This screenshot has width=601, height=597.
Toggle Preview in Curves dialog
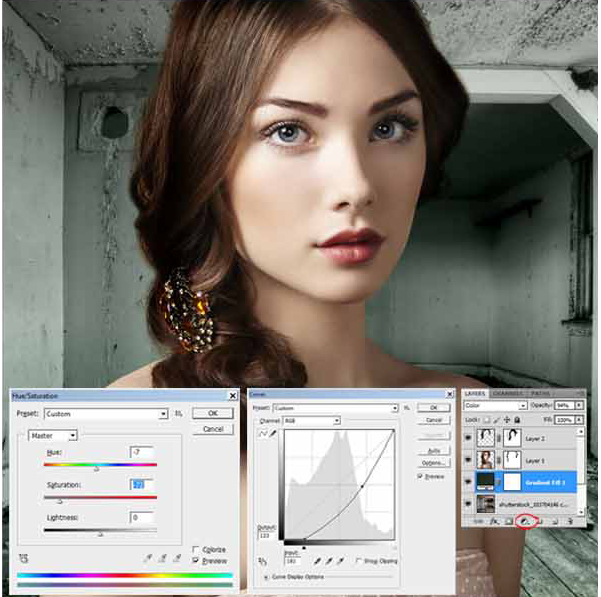[x=420, y=476]
